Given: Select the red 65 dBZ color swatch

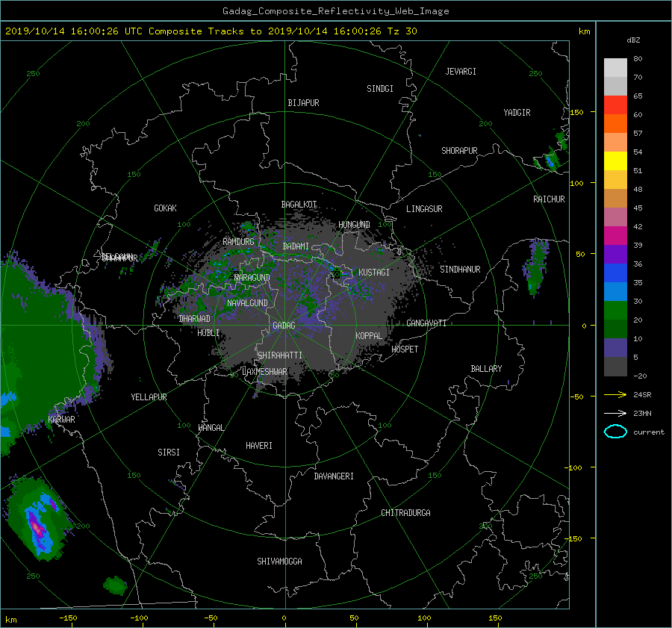Looking at the screenshot, I should (x=615, y=105).
